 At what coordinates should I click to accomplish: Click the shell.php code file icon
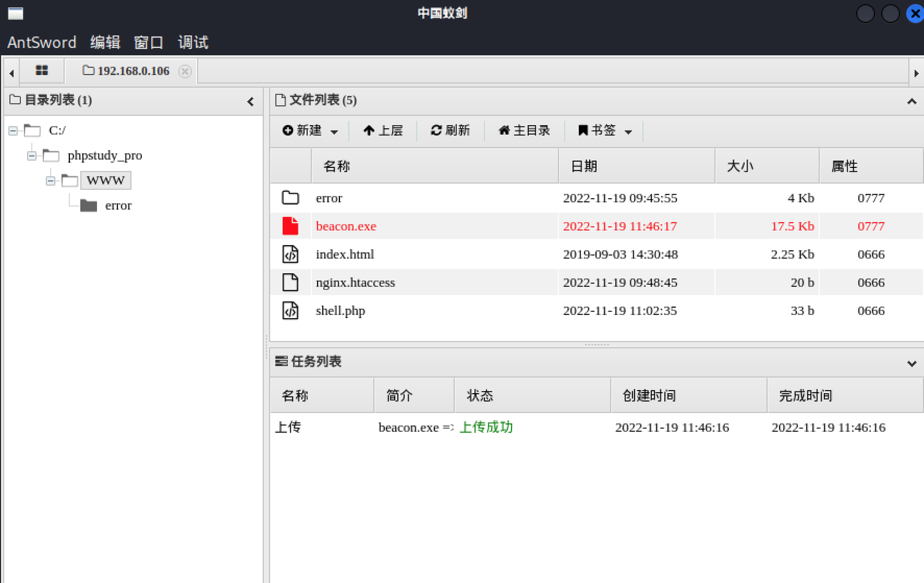coord(290,310)
